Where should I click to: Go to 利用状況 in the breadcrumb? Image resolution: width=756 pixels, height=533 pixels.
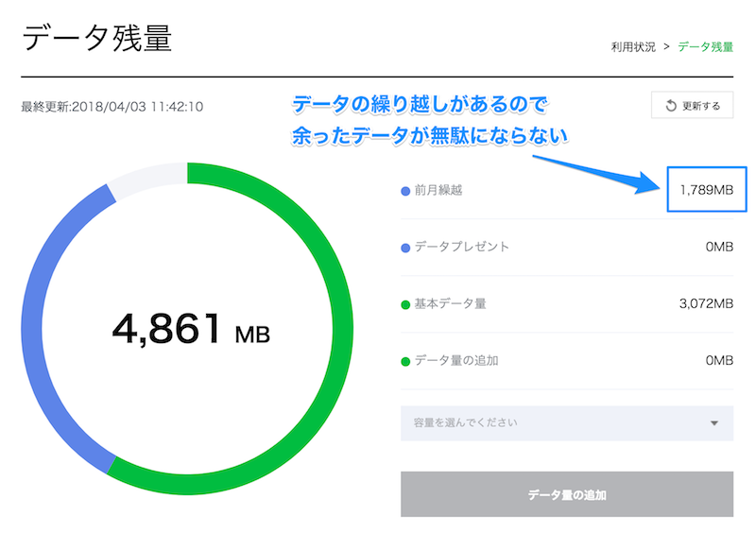click(633, 47)
